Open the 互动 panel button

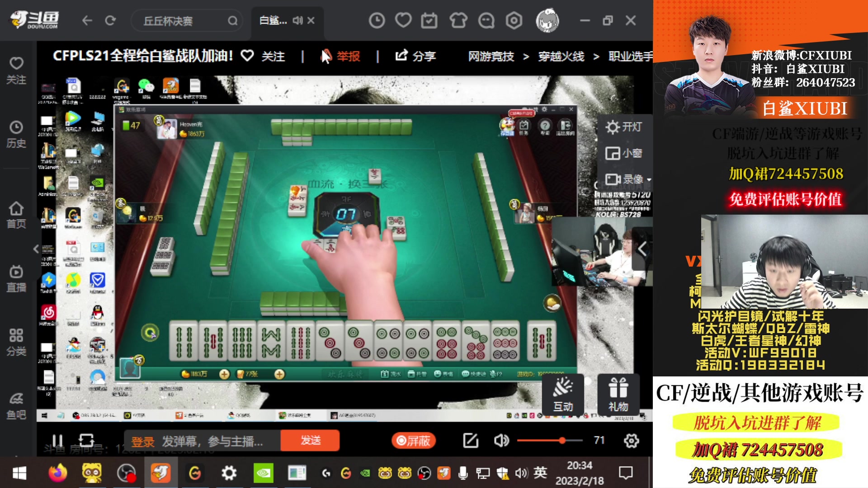click(x=563, y=394)
